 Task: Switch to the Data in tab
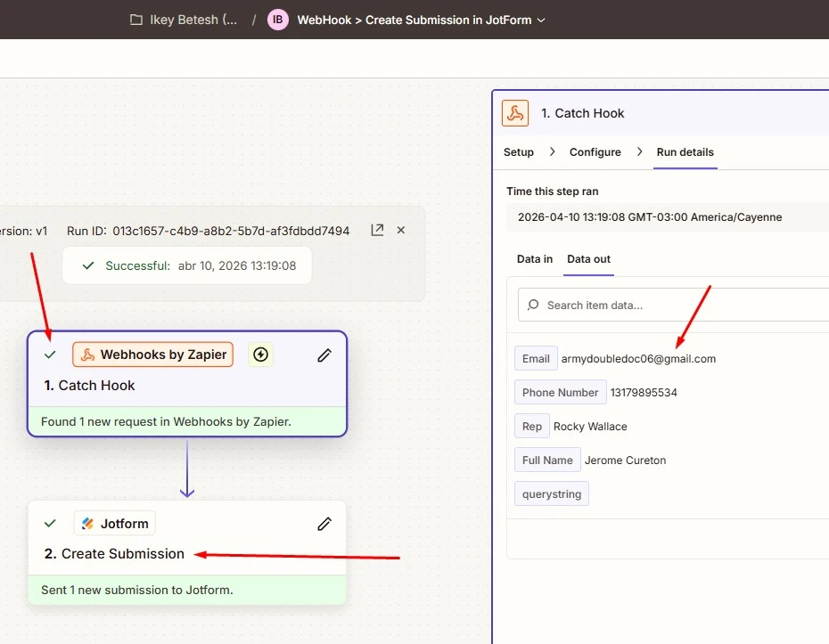[x=535, y=259]
